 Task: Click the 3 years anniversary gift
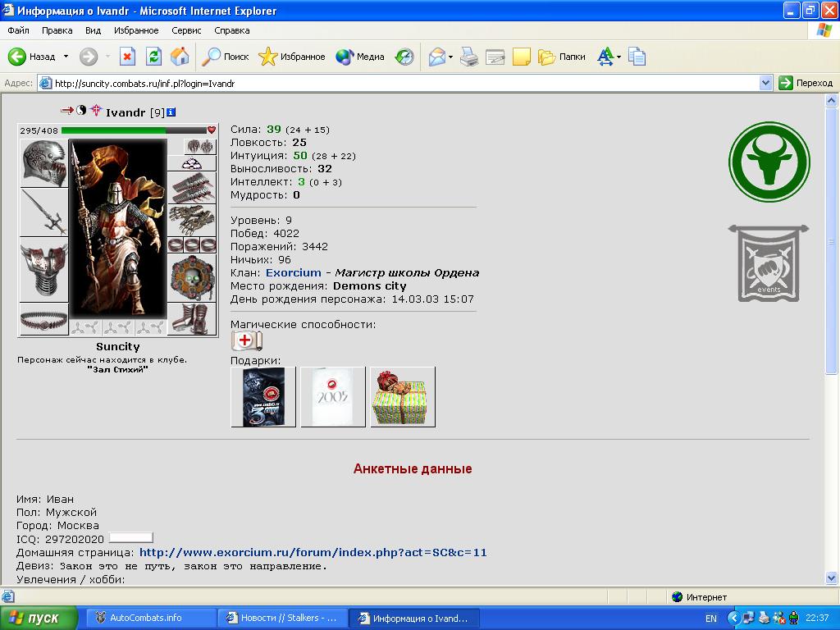pyautogui.click(x=263, y=397)
